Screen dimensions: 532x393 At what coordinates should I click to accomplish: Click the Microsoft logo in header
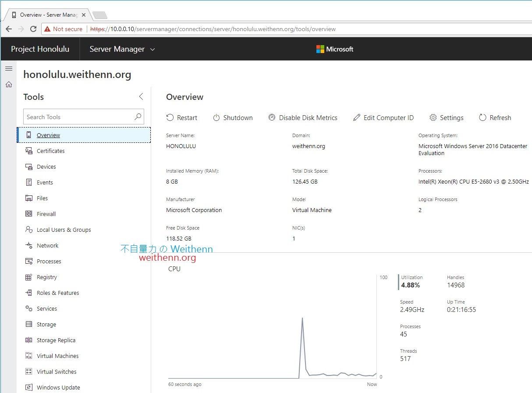(335, 49)
